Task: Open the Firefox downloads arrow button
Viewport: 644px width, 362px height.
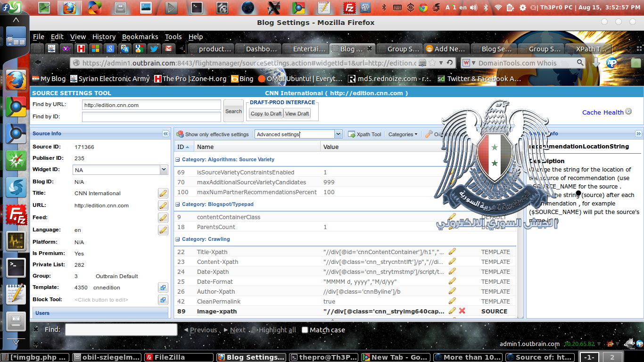Action: (596, 63)
